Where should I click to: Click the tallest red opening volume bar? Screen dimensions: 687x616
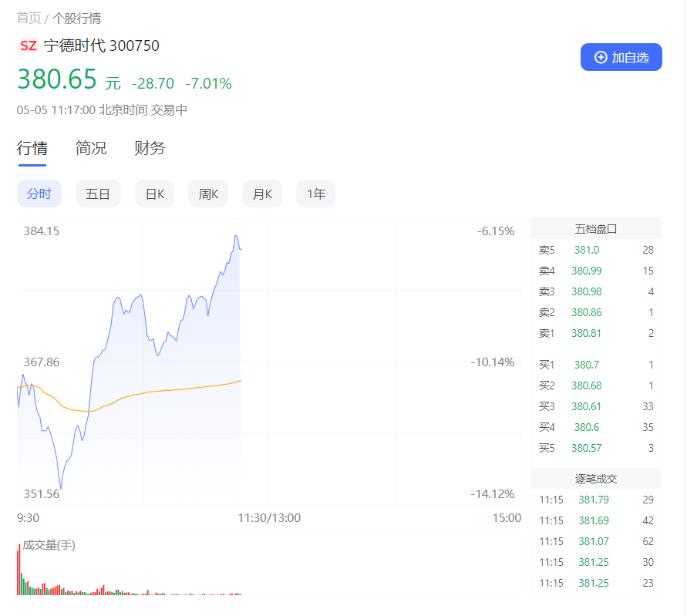pos(19,569)
